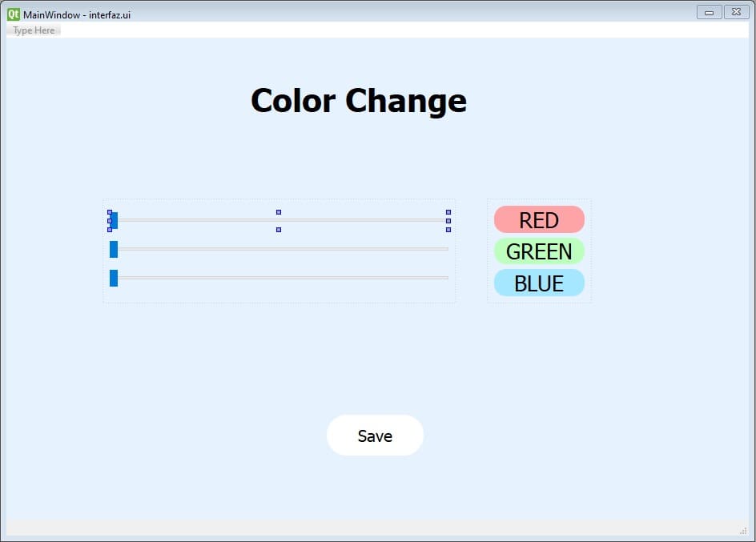Click the track of the middle slider
This screenshot has width=756, height=542.
(x=283, y=249)
